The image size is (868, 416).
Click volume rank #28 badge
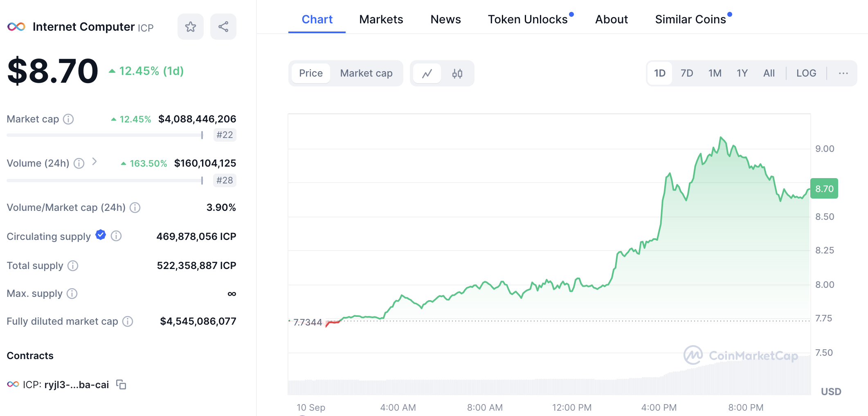tap(225, 181)
